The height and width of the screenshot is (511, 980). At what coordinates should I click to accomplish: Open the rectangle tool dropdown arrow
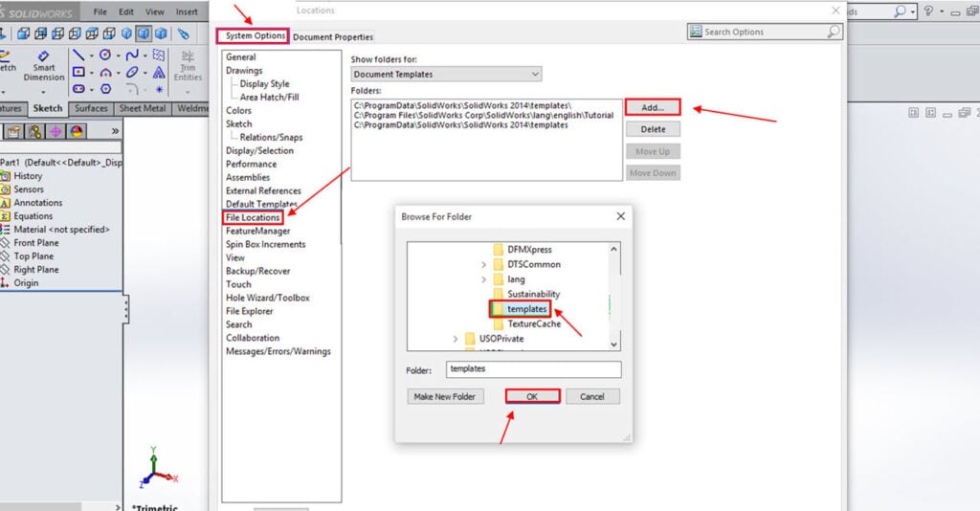click(x=91, y=73)
